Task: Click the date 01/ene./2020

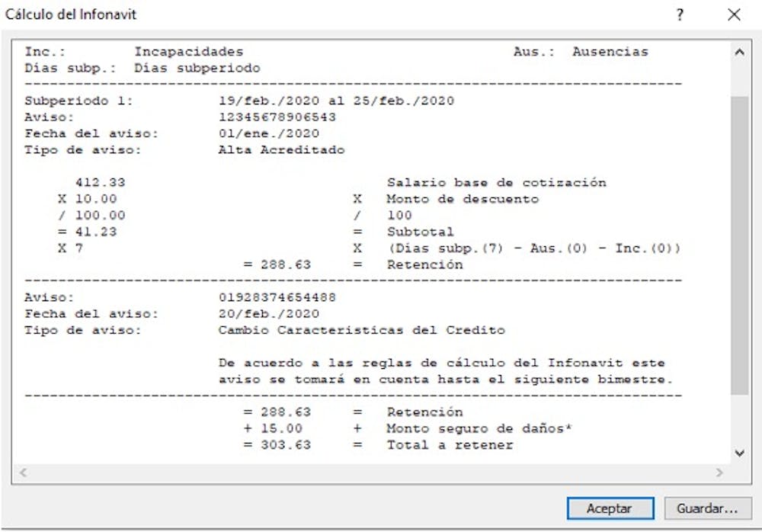Action: [269, 133]
